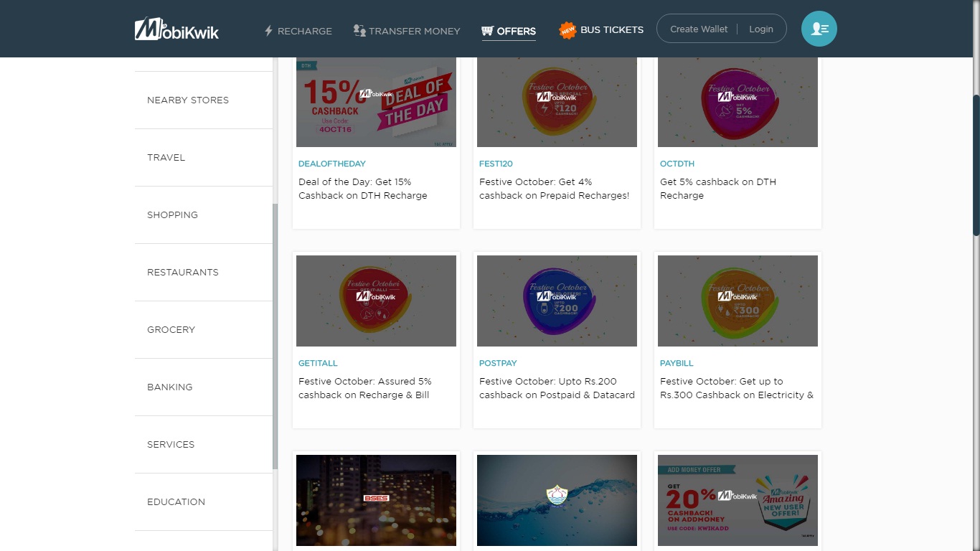Click the Create Wallet button
This screenshot has width=980, height=551.
tap(698, 29)
